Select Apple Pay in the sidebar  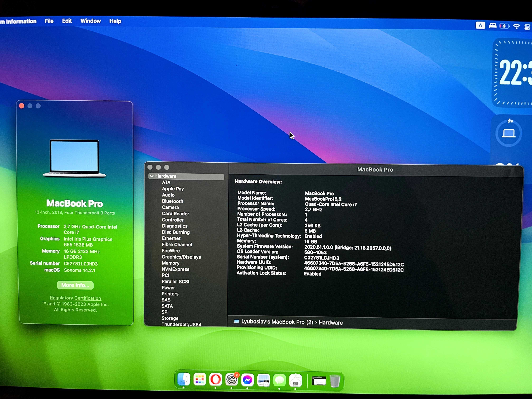[173, 189]
